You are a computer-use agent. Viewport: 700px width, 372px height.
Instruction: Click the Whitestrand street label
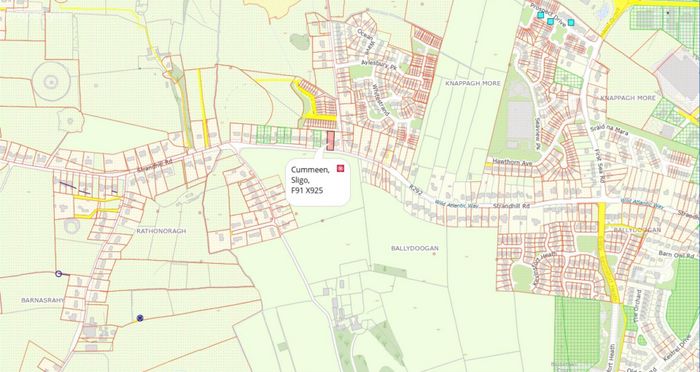pyautogui.click(x=380, y=101)
